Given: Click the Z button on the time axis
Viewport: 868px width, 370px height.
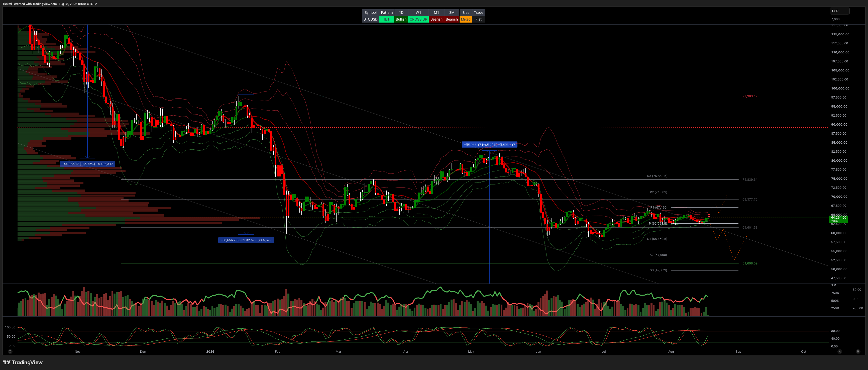Looking at the screenshot, I should [x=10, y=351].
